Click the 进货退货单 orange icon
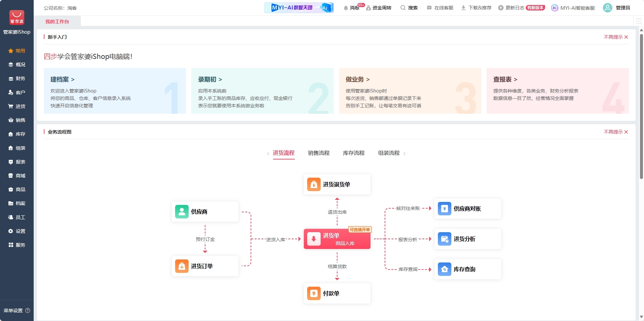The width and height of the screenshot is (644, 321). click(314, 184)
